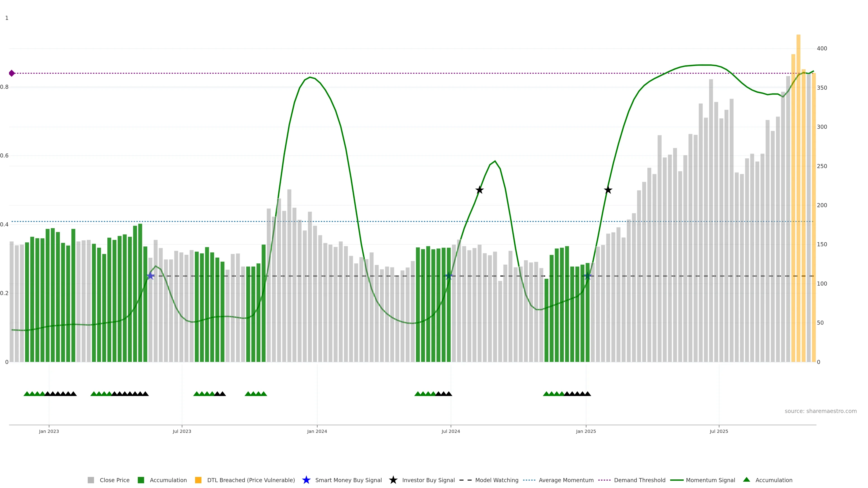Click the blue Smart Money star before Jul 2023
Viewport: 868px width, 488px height.
click(151, 276)
